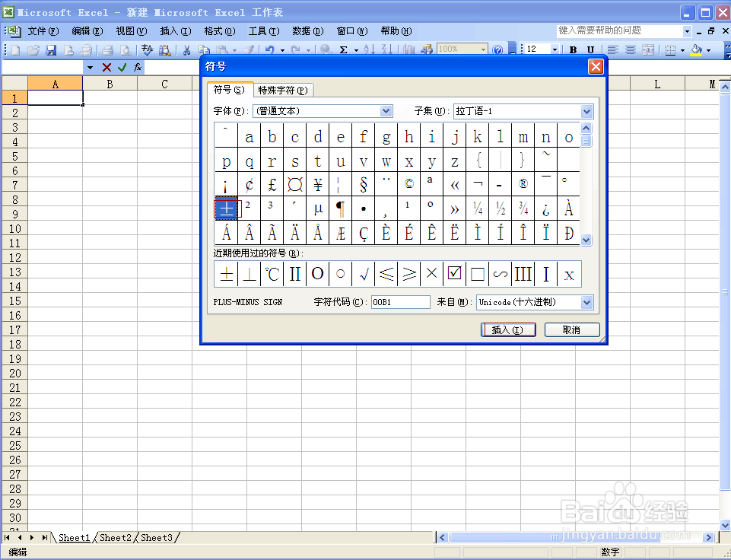
Task: Click the blue Help question mark icon
Action: [498, 50]
